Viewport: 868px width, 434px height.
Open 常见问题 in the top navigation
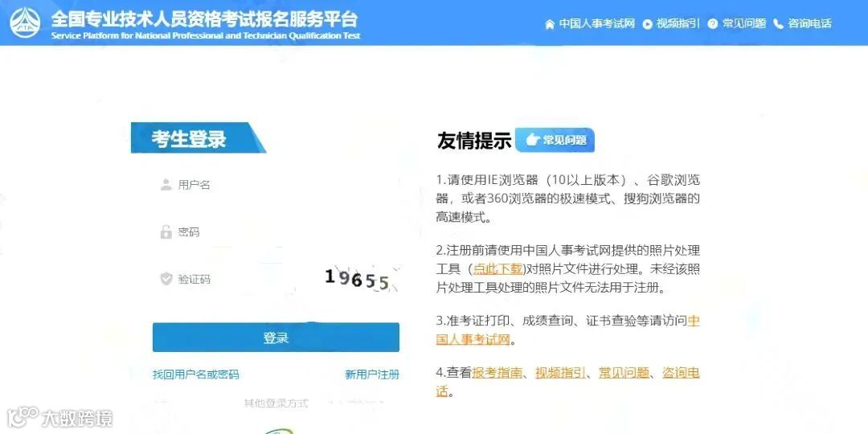click(x=744, y=23)
